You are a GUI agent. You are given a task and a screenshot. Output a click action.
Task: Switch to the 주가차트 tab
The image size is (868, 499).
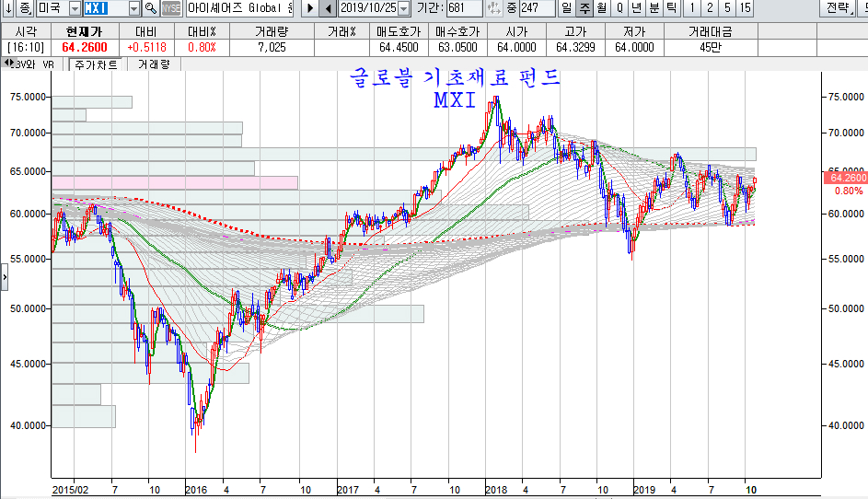(95, 64)
